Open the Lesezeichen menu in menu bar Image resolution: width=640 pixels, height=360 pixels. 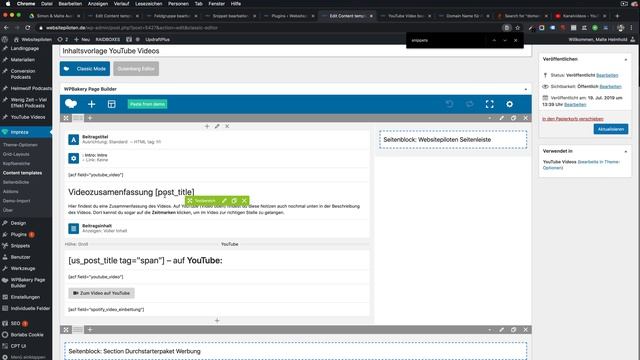point(149,4)
